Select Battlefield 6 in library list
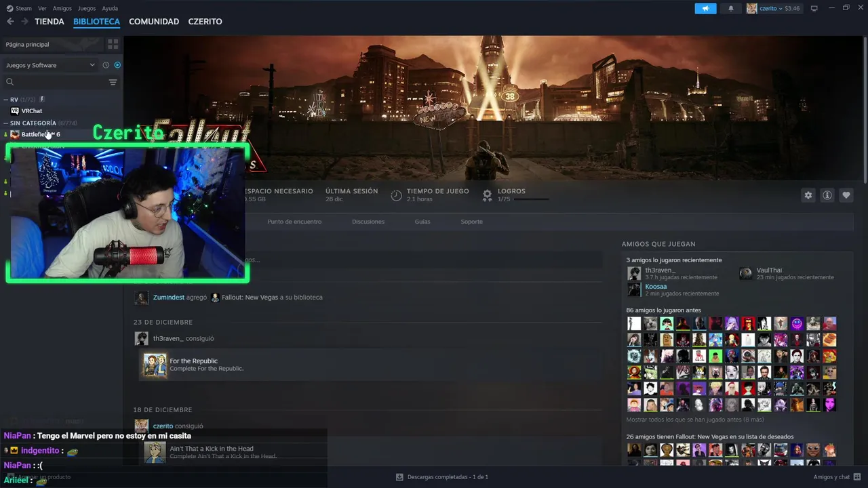The image size is (868, 488). [x=40, y=134]
